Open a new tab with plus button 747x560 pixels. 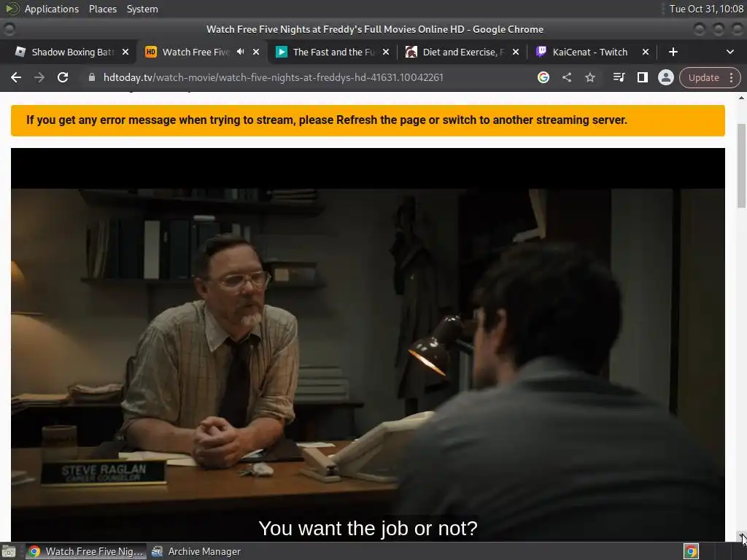(x=673, y=52)
